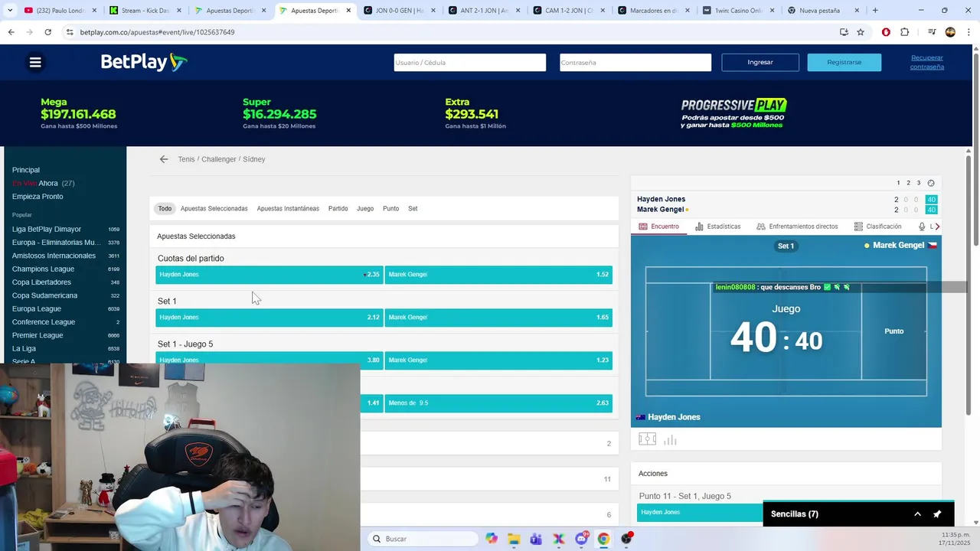Open the media control music icon
The width and height of the screenshot is (980, 551).
pyautogui.click(x=932, y=32)
